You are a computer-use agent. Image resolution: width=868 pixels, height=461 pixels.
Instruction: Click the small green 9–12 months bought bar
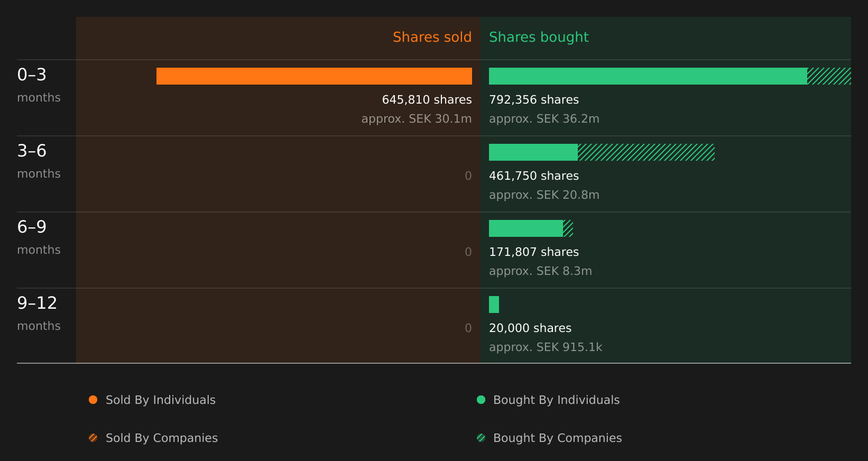click(494, 305)
